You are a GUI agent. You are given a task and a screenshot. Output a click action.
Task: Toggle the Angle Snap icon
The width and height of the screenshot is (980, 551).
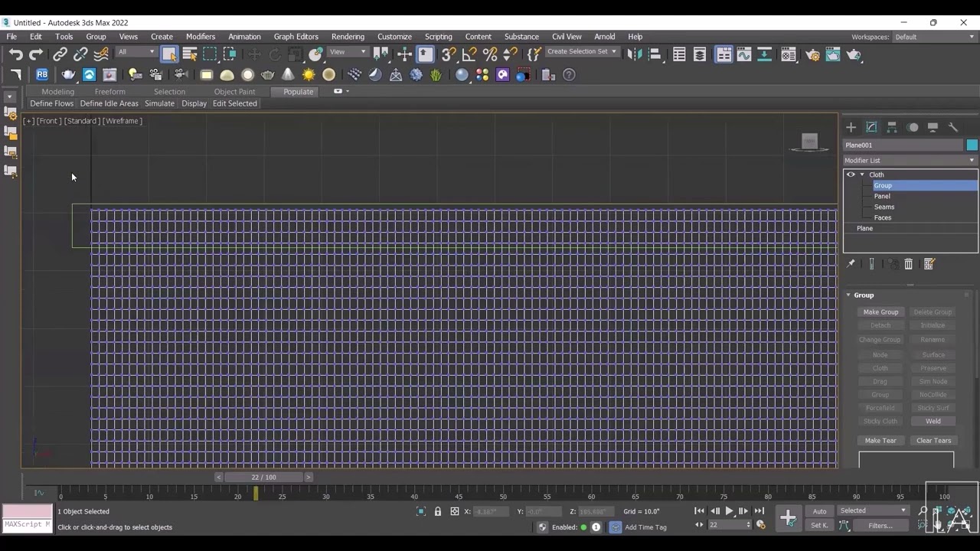tap(469, 54)
